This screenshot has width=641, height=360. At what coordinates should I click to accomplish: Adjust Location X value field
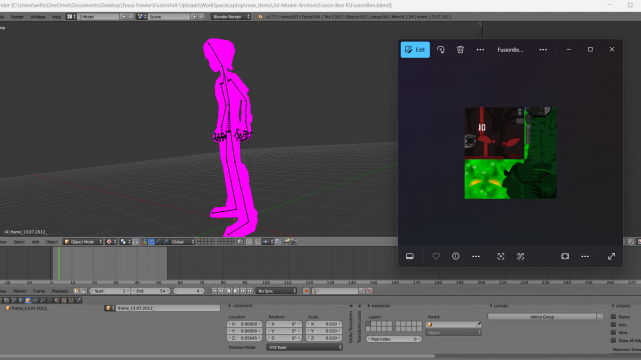click(x=244, y=324)
